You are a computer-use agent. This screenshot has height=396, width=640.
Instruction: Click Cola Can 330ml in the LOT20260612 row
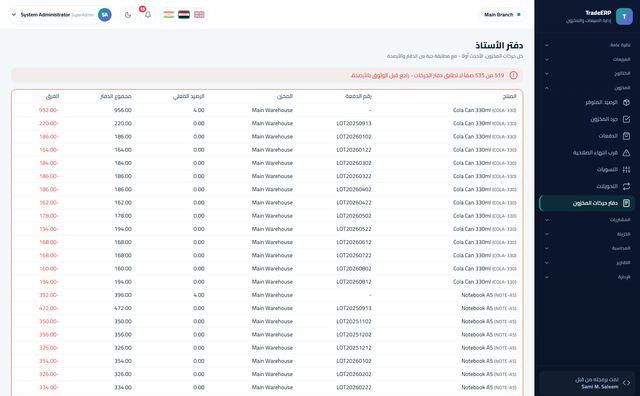pyautogui.click(x=472, y=242)
